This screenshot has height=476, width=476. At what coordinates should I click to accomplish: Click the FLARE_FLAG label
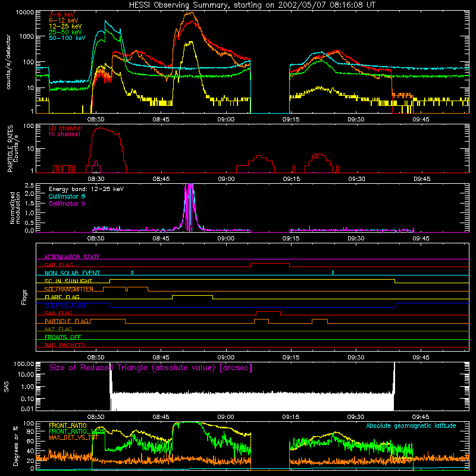pos(62,297)
